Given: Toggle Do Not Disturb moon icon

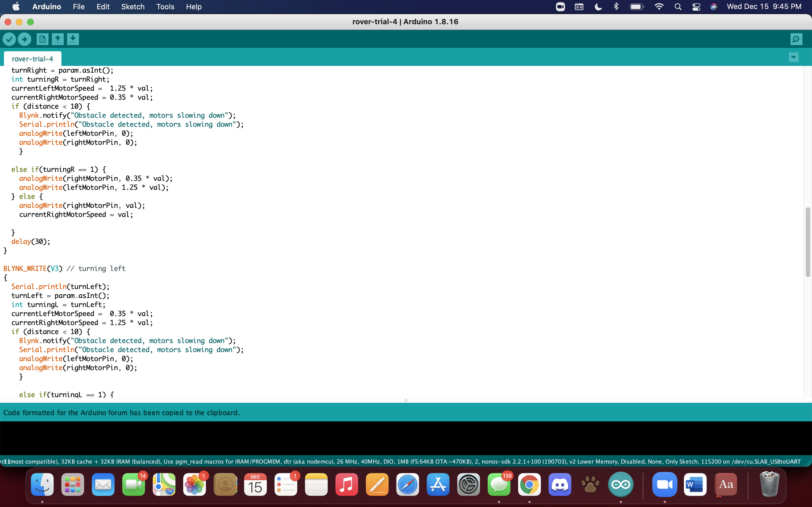Looking at the screenshot, I should click(x=598, y=7).
